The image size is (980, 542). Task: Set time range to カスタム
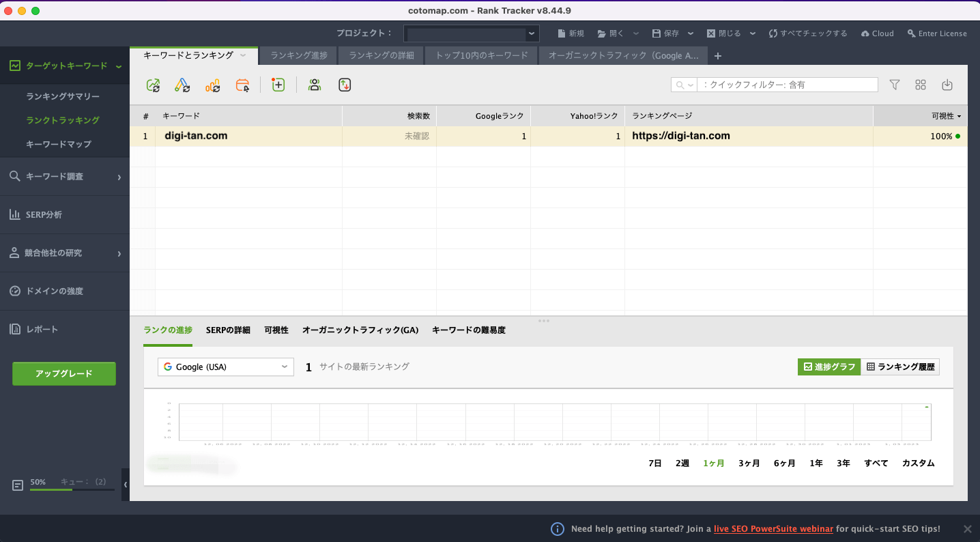(919, 463)
